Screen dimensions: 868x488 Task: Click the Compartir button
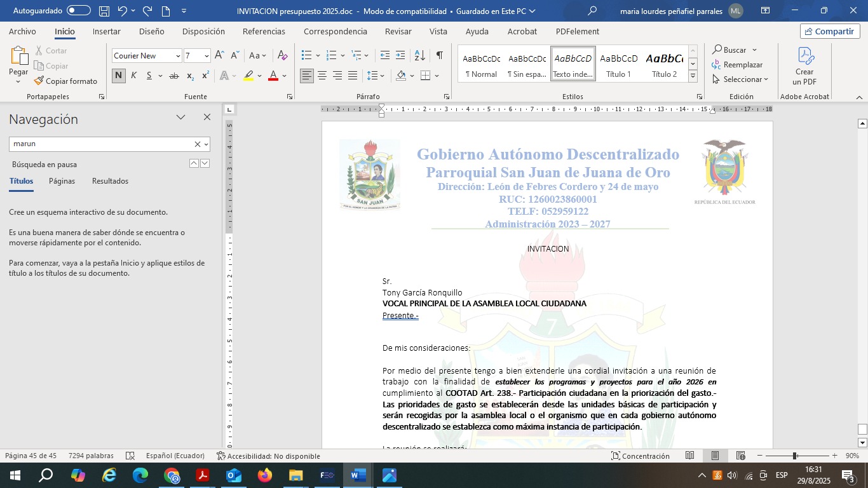click(829, 32)
